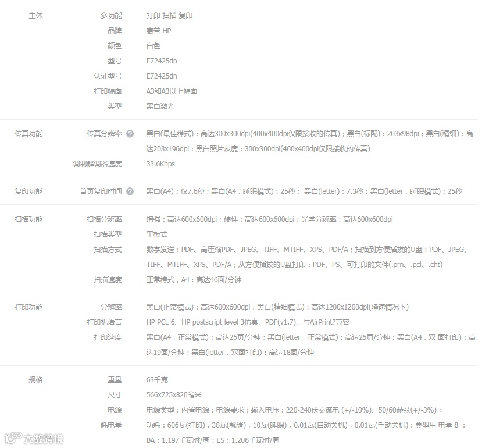Click the 调制解调器速度 label

click(x=97, y=164)
